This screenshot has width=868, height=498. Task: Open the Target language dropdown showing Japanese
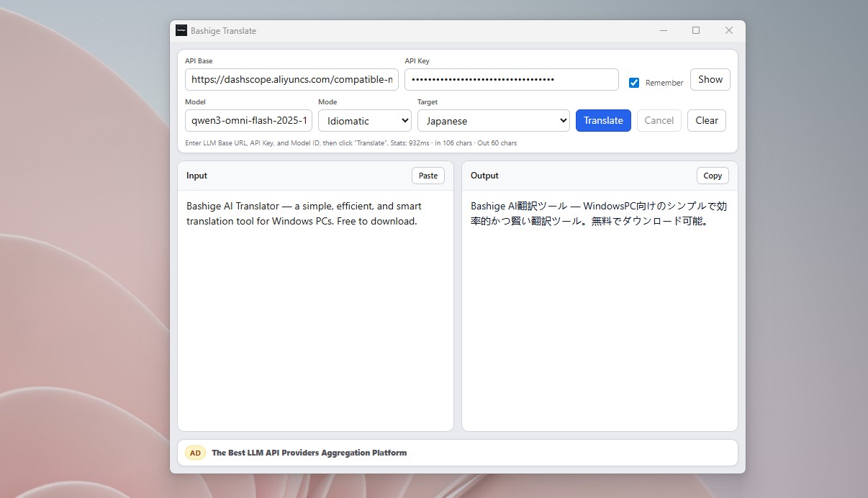[x=494, y=121]
